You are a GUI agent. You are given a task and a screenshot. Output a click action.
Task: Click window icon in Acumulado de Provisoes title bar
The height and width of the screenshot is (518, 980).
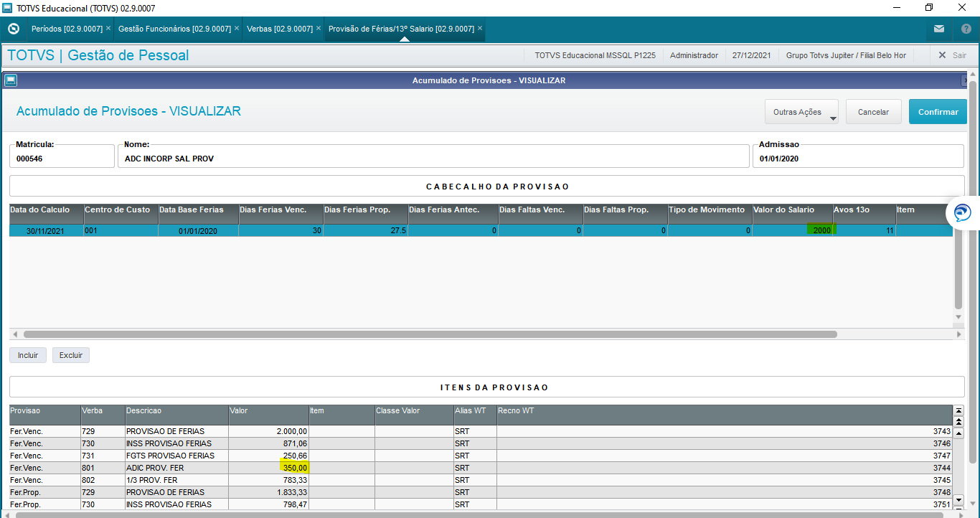(x=11, y=80)
